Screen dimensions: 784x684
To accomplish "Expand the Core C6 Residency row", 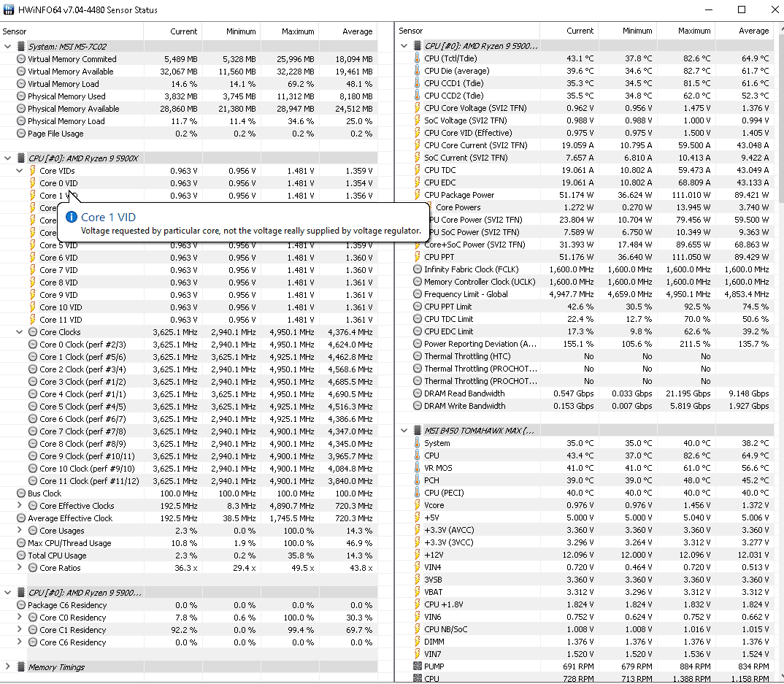I will point(19,642).
